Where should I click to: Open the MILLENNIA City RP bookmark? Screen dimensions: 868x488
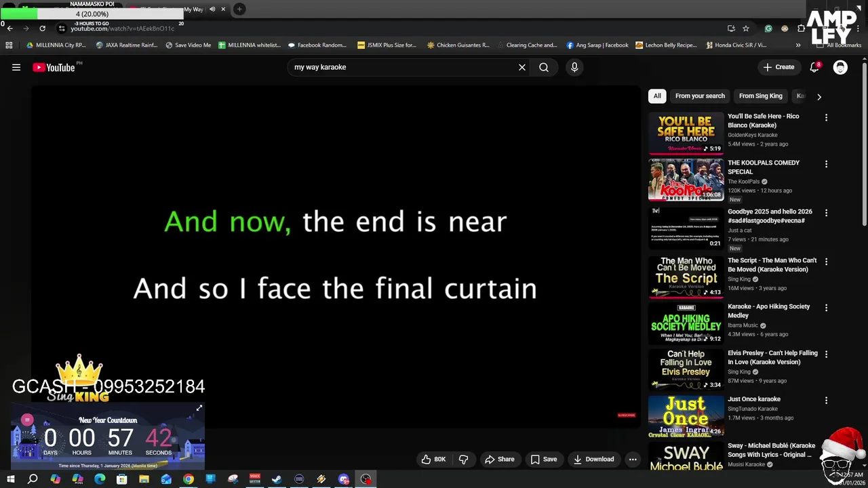56,45
